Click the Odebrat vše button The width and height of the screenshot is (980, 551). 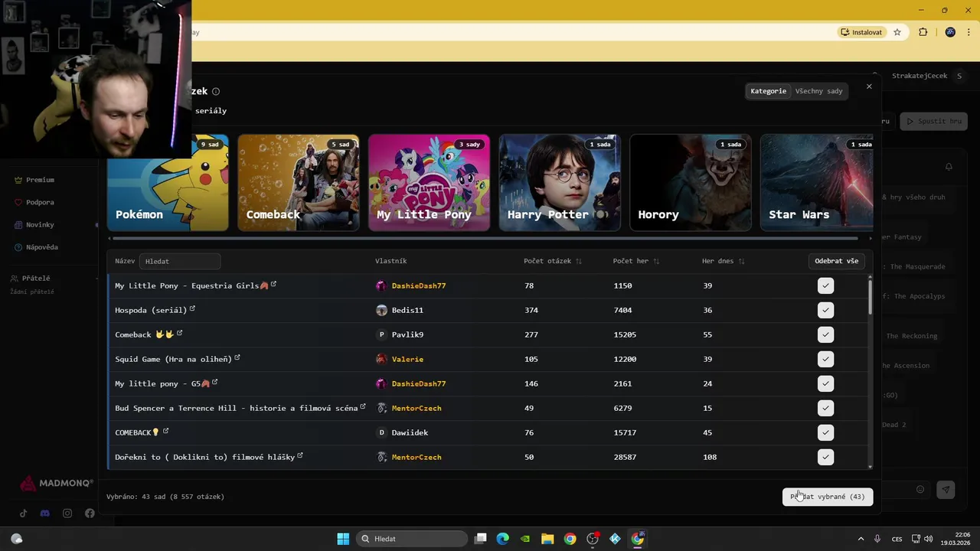click(836, 261)
